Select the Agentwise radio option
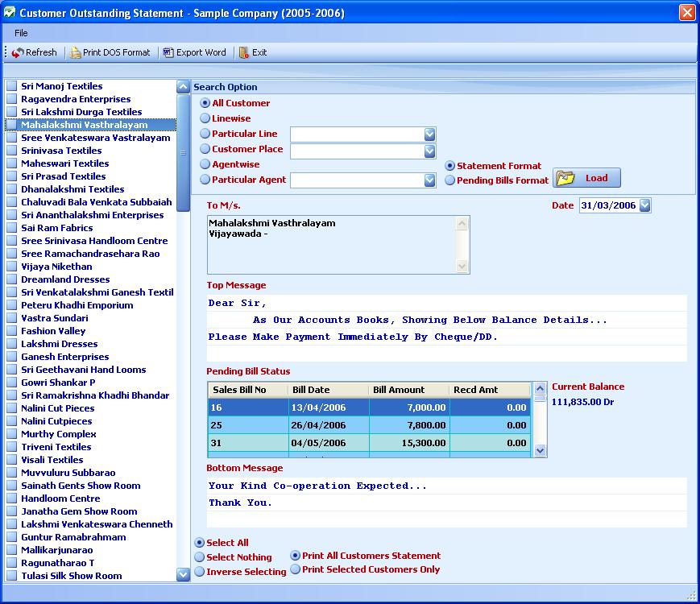 tap(205, 164)
